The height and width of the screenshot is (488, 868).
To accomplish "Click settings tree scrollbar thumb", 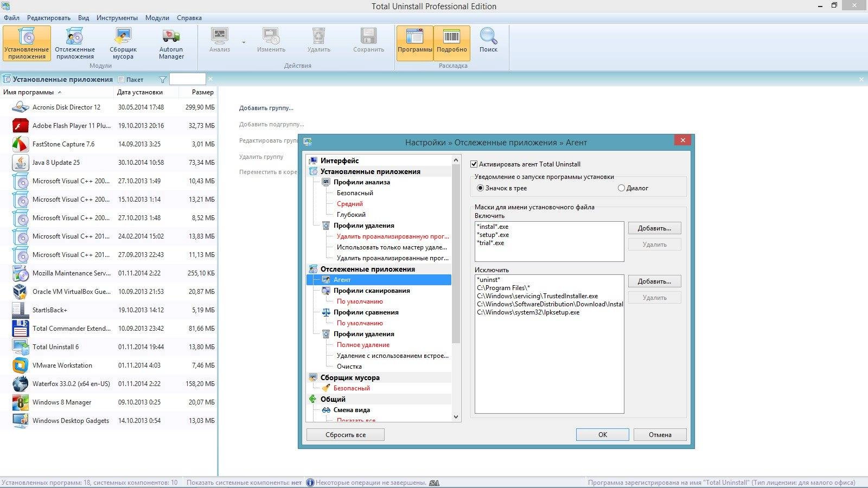I will [456, 255].
